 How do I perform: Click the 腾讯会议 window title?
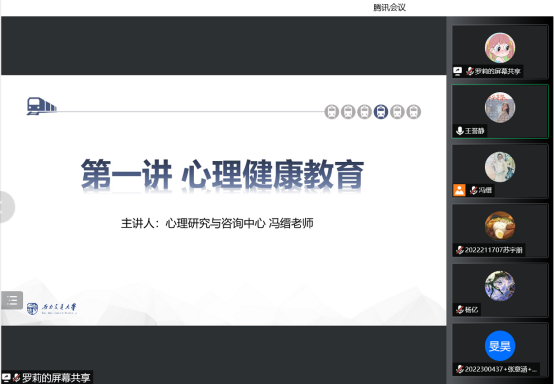point(389,7)
